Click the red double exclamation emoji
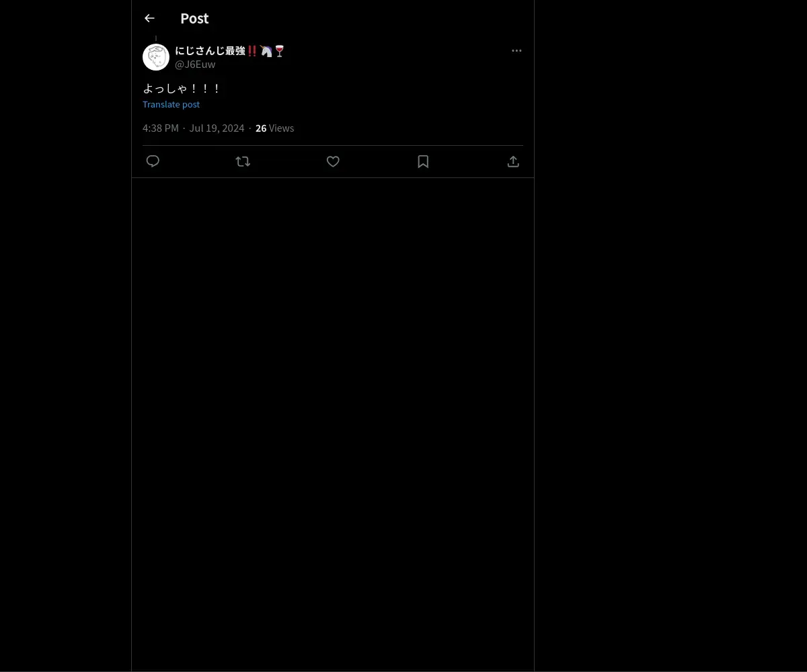Viewport: 807px width, 672px height. point(252,50)
